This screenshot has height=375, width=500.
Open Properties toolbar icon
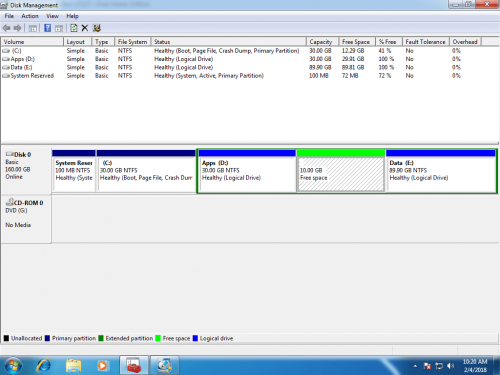click(x=97, y=28)
